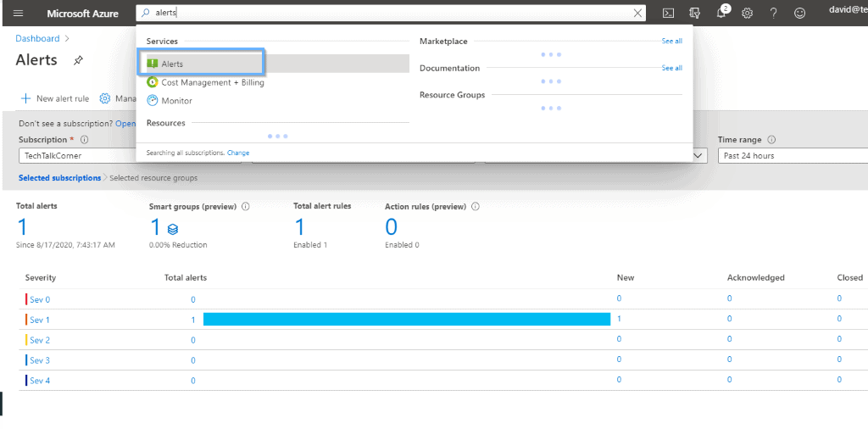
Task: Click the Closed count for Sev 4
Action: (x=839, y=379)
